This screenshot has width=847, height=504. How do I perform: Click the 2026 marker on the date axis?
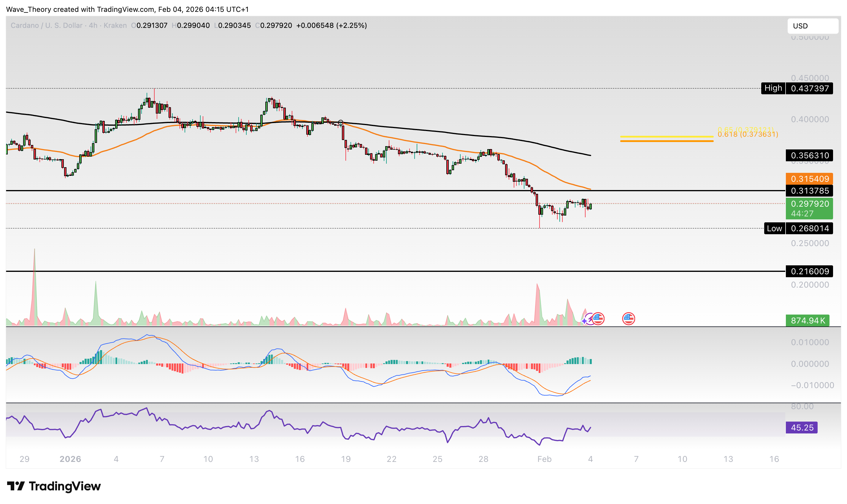pyautogui.click(x=71, y=459)
